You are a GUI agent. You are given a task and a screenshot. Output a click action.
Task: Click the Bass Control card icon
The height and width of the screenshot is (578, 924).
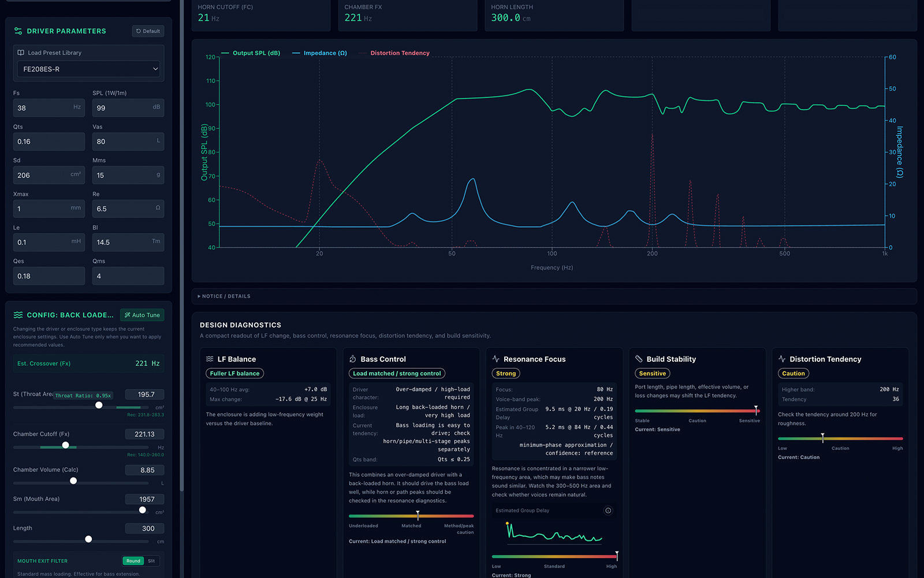(353, 359)
